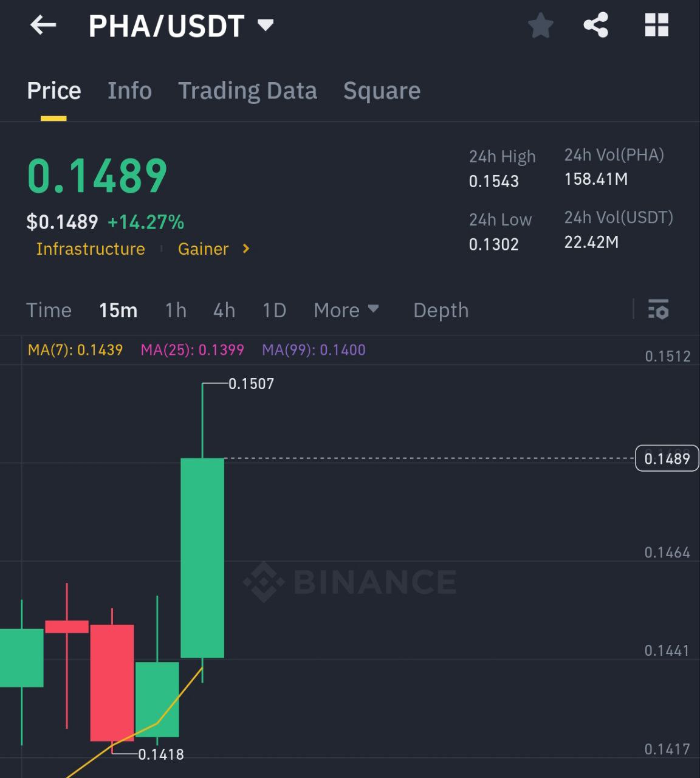
Task: Open the Gainer ranking link
Action: pos(203,249)
